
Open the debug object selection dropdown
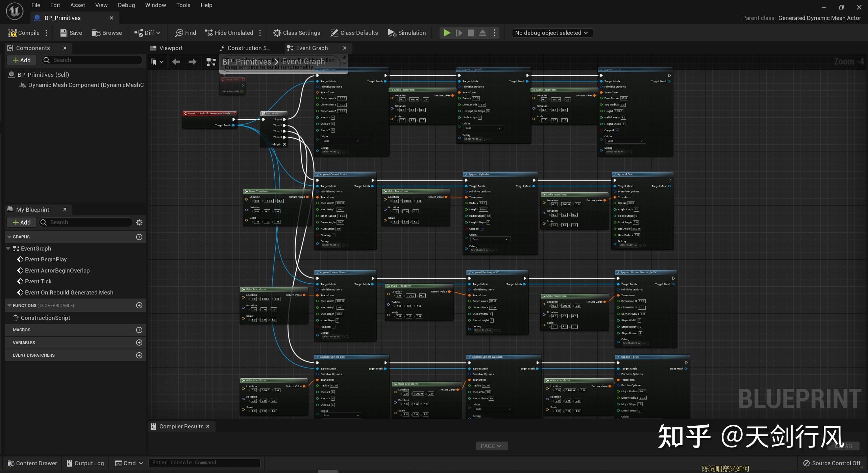coord(552,33)
